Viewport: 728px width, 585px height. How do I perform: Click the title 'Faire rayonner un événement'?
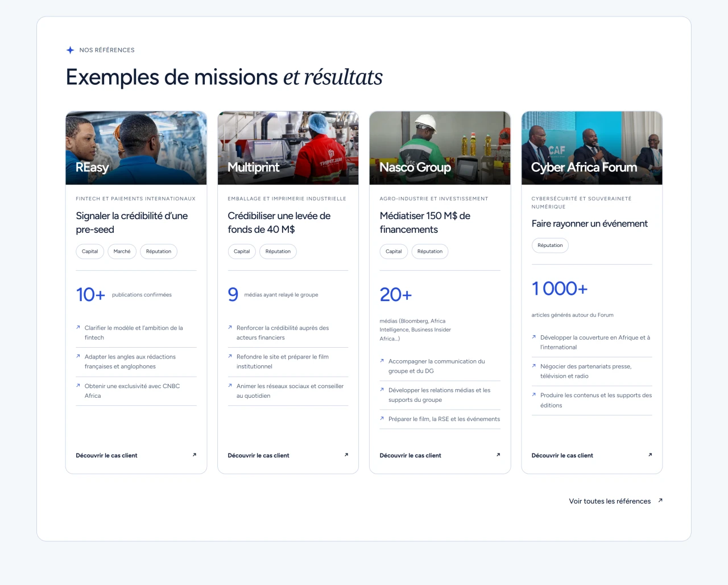[x=590, y=224]
